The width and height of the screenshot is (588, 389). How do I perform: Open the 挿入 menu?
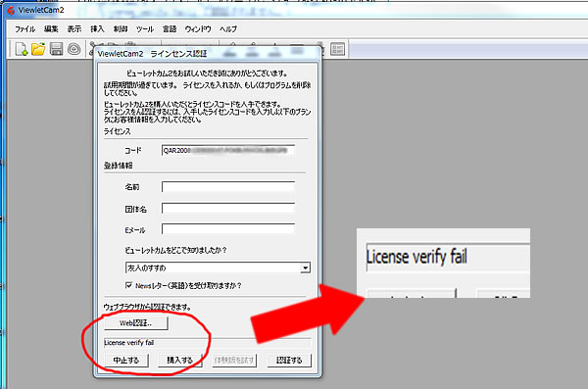click(97, 29)
